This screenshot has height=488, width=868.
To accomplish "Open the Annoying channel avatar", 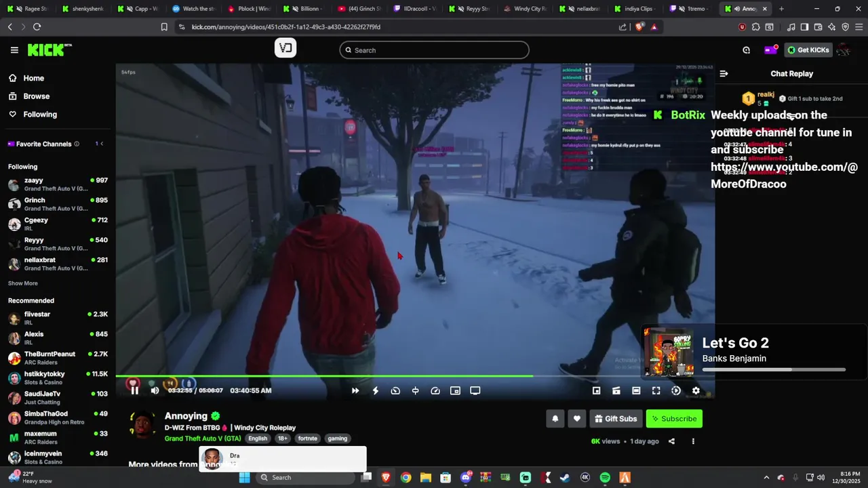I will click(142, 426).
